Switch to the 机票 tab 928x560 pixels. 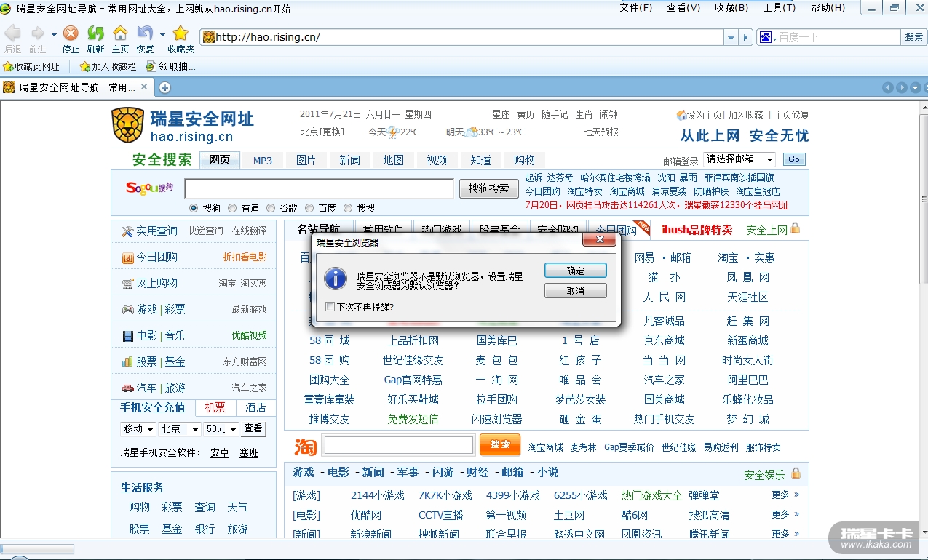tap(215, 407)
